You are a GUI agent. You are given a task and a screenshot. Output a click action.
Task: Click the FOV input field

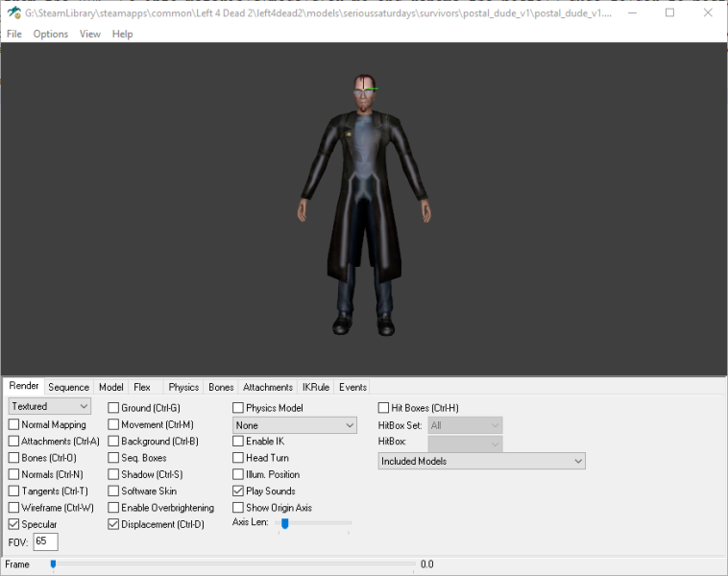coord(45,541)
